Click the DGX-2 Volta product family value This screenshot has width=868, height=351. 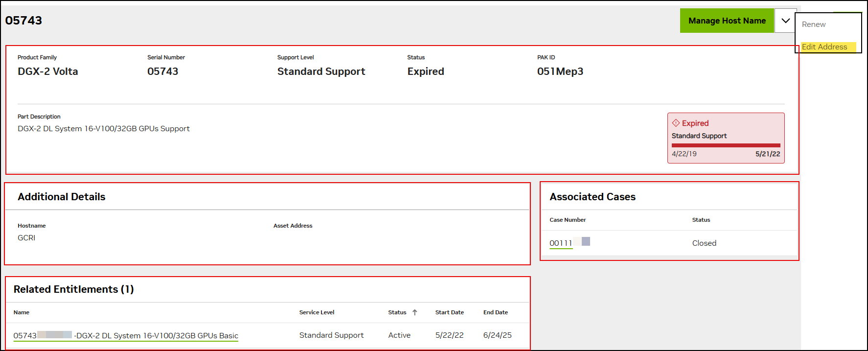pyautogui.click(x=48, y=71)
